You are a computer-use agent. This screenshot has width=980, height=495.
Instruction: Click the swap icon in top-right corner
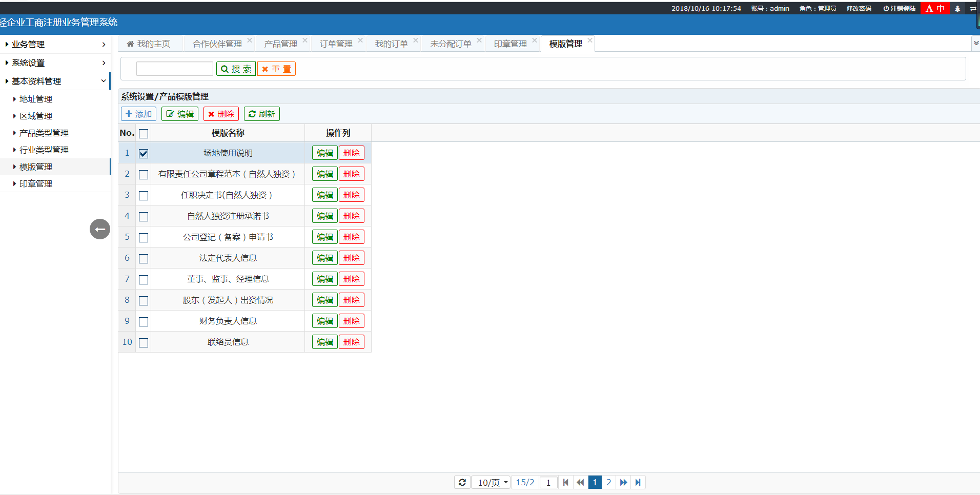973,9
